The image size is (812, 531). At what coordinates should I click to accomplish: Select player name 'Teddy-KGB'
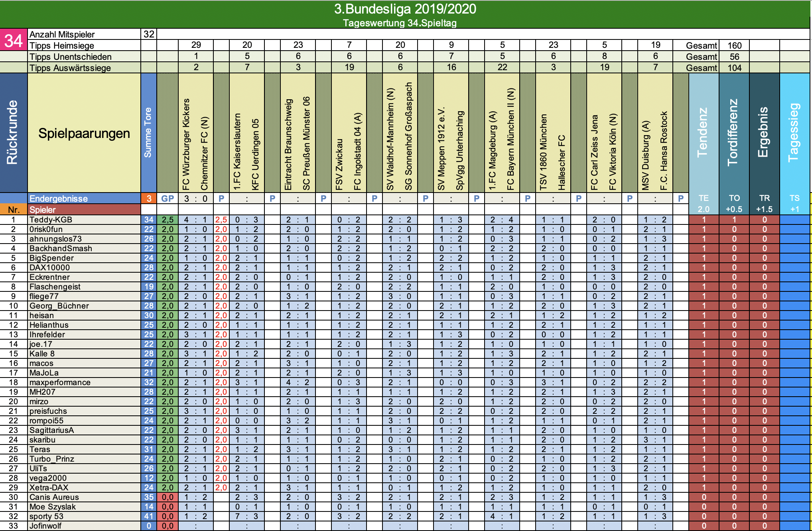coord(51,220)
